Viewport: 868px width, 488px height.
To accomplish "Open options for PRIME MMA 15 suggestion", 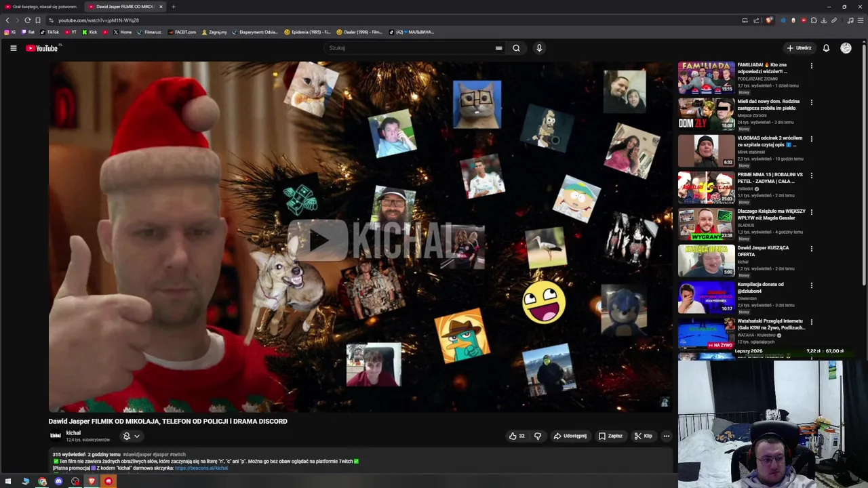I will point(811,176).
